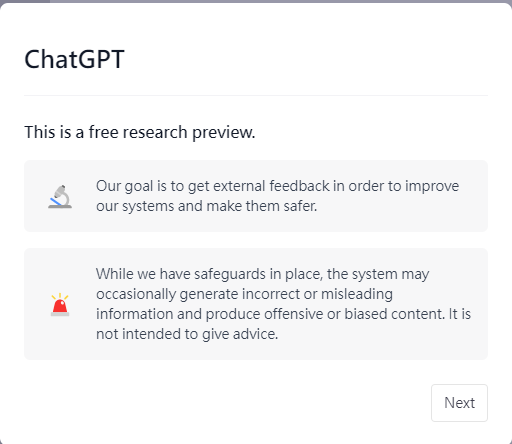Click the horizontal divider under the ChatGPT title
The width and height of the screenshot is (512, 444).
pyautogui.click(x=256, y=95)
